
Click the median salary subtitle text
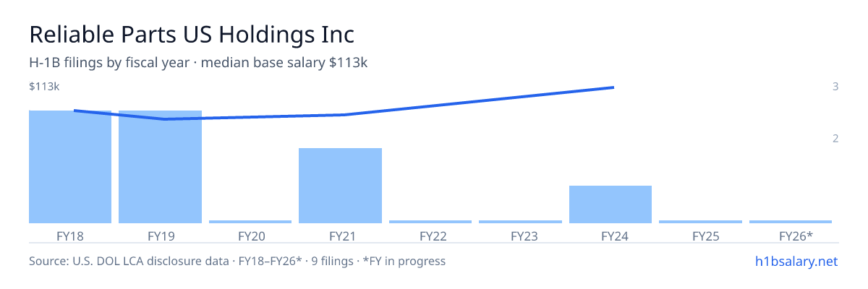pyautogui.click(x=198, y=63)
